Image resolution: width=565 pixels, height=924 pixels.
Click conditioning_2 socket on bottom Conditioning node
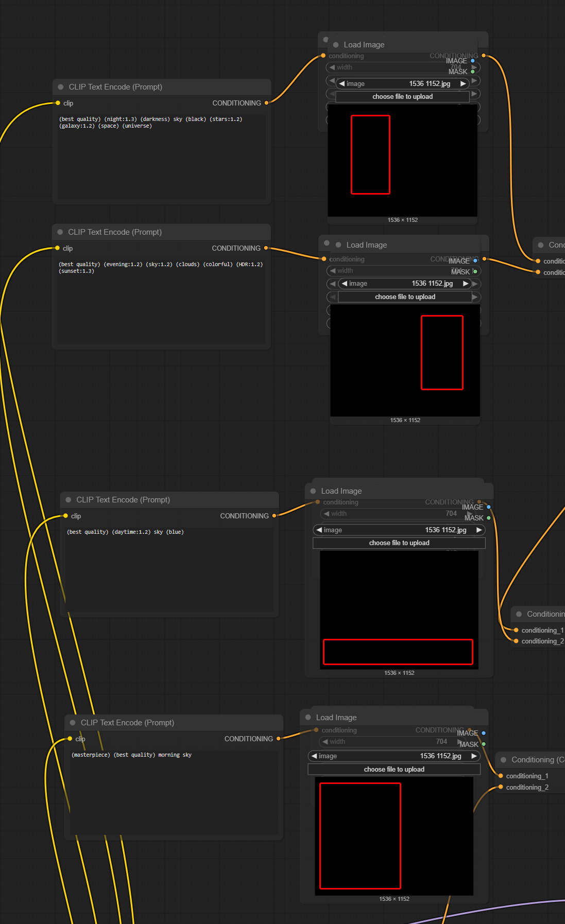[x=501, y=787]
